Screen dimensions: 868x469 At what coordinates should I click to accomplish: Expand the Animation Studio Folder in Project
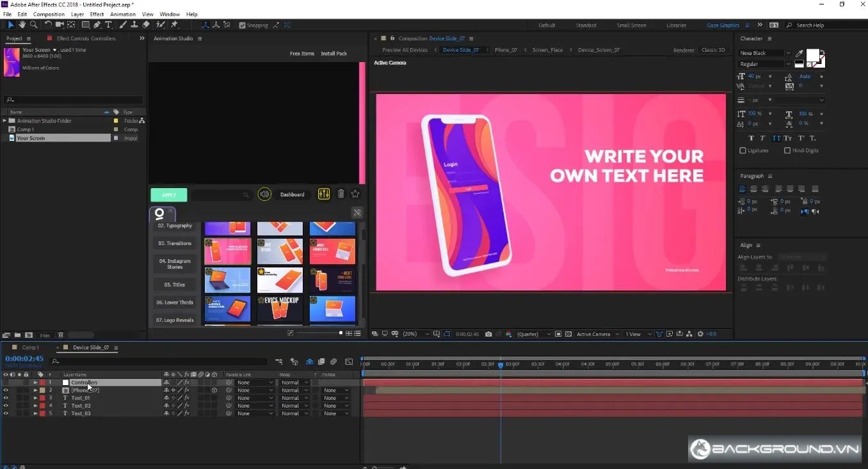click(4, 120)
